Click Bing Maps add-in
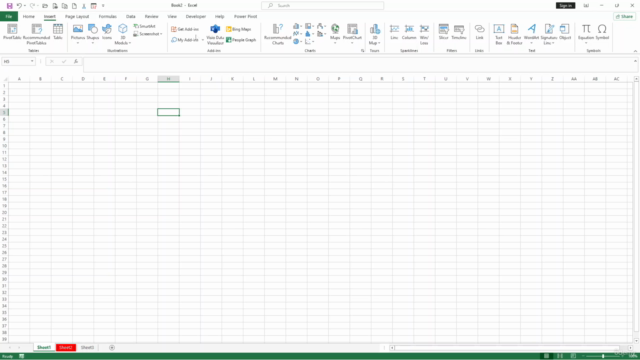 [x=239, y=29]
